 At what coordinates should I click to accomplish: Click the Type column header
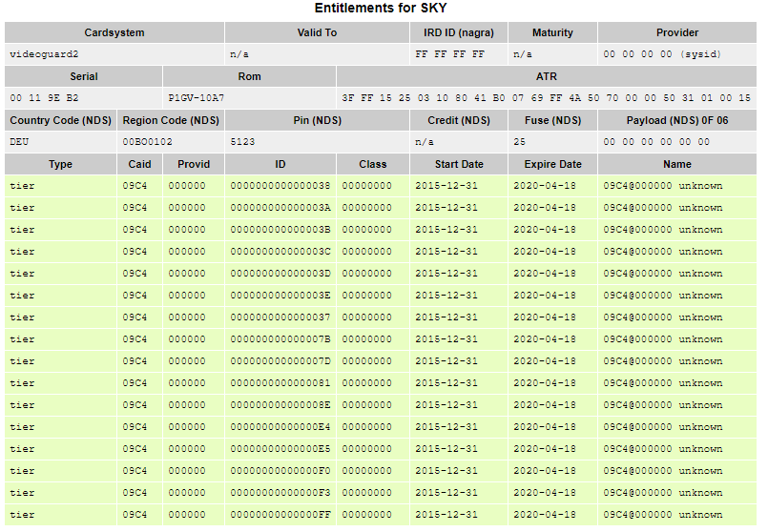(x=61, y=164)
